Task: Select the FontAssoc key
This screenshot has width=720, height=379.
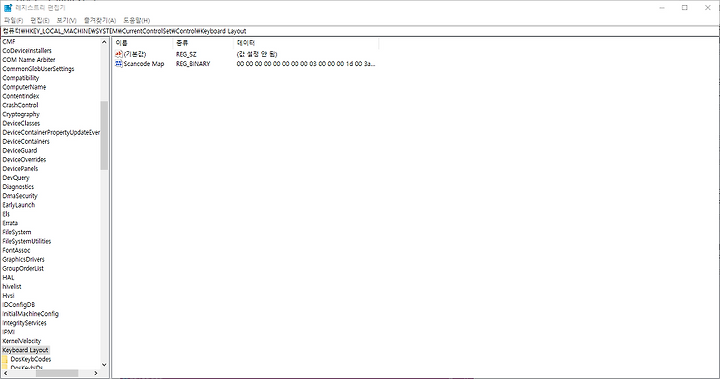Action: pos(16,250)
